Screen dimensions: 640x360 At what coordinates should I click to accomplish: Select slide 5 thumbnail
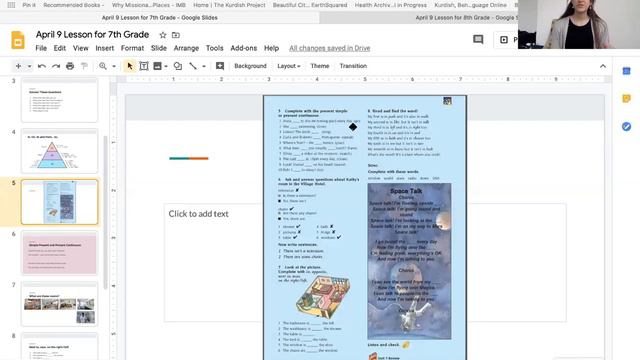[60, 202]
